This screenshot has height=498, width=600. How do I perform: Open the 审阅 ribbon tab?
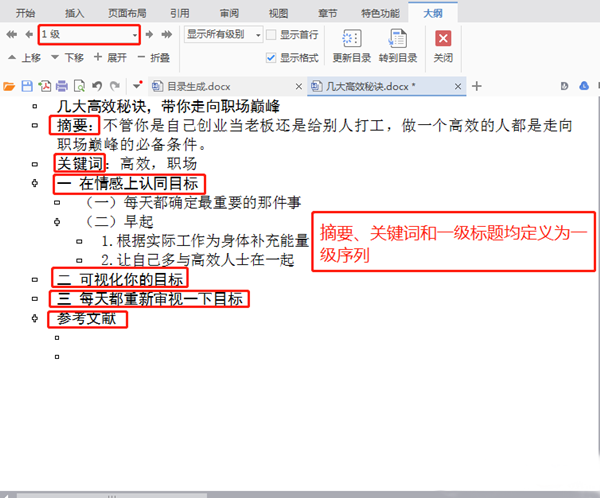pyautogui.click(x=228, y=12)
